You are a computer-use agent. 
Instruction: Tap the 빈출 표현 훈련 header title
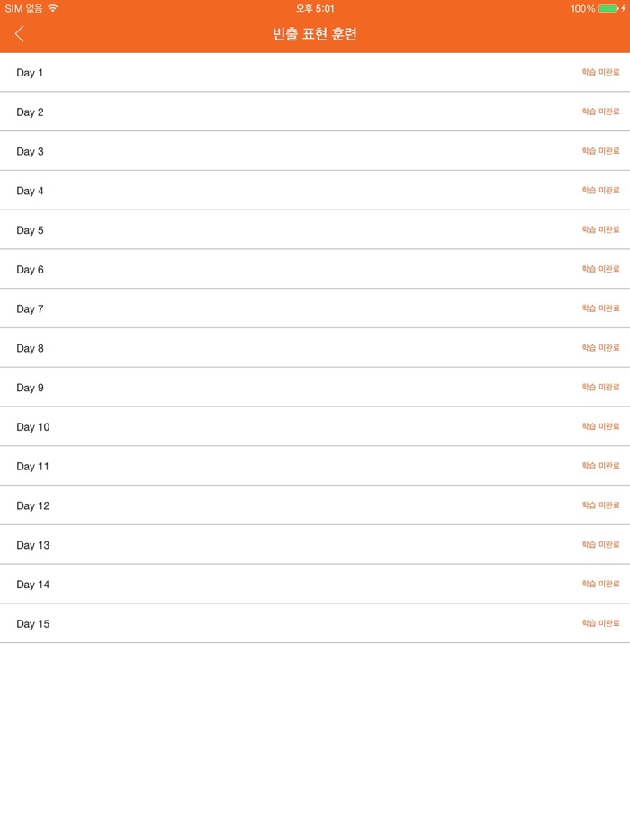tap(315, 35)
